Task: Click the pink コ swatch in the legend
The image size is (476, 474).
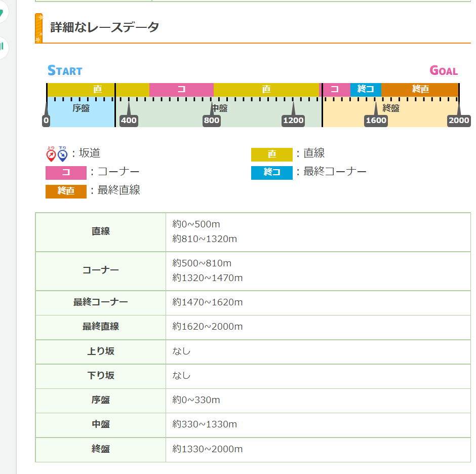Action: 66,173
